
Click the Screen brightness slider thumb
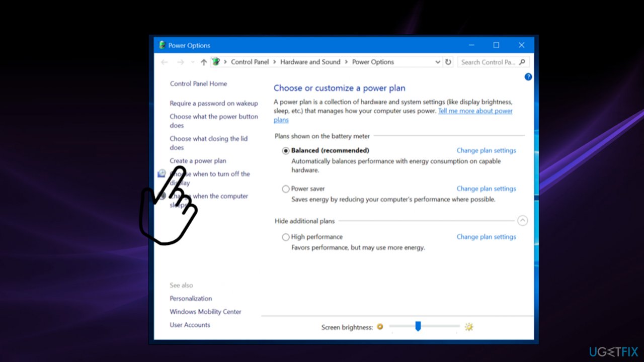tap(418, 326)
